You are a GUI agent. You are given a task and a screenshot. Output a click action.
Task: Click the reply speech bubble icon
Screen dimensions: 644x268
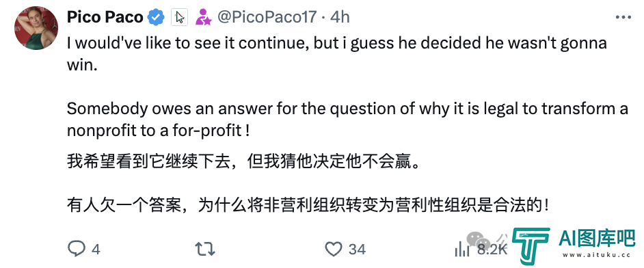coord(76,249)
